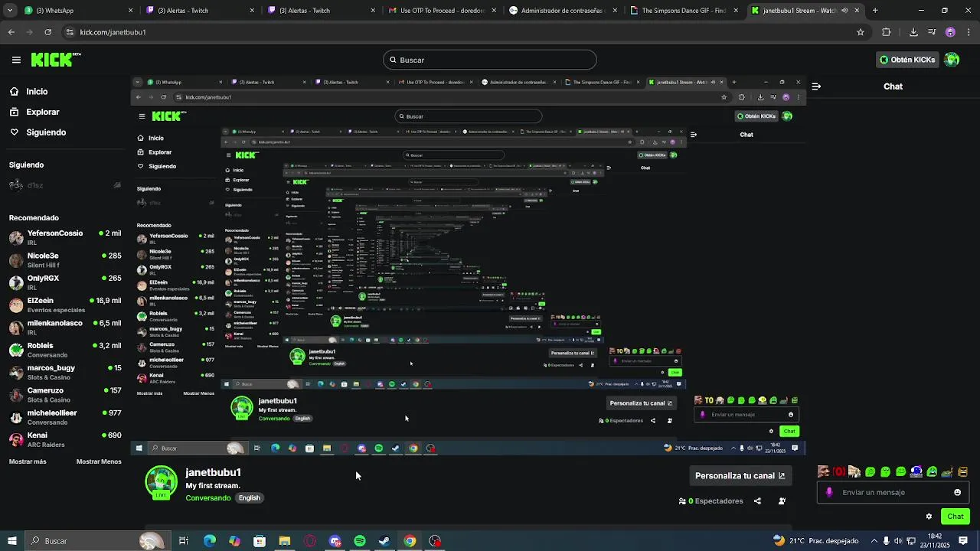Image resolution: width=980 pixels, height=551 pixels.
Task: Open recommended channel YefersonCossio
Action: [65, 237]
